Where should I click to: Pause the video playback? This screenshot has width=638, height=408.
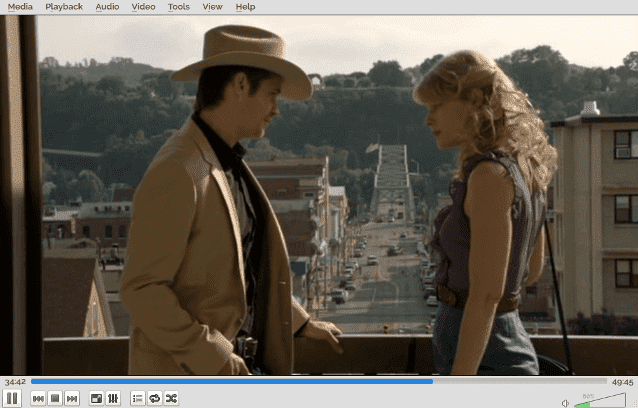[12, 398]
